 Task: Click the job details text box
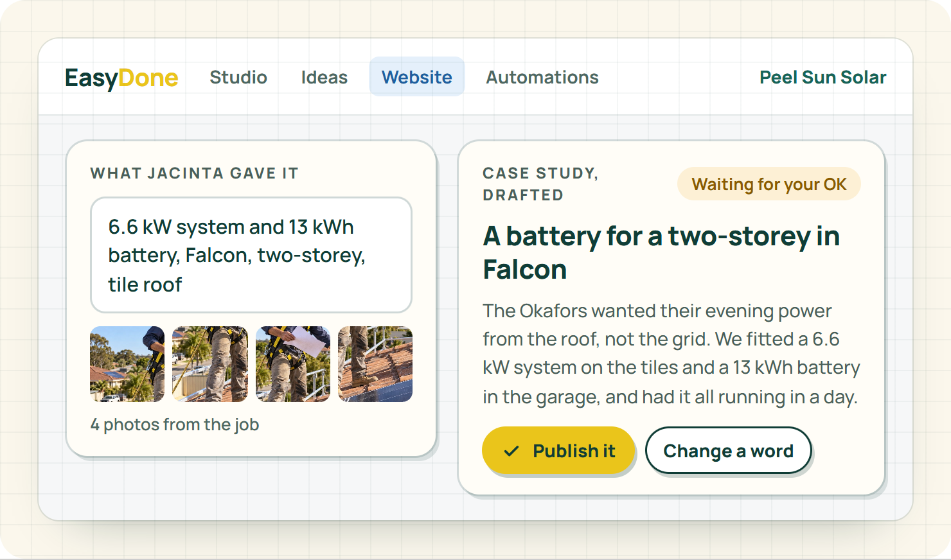(251, 255)
